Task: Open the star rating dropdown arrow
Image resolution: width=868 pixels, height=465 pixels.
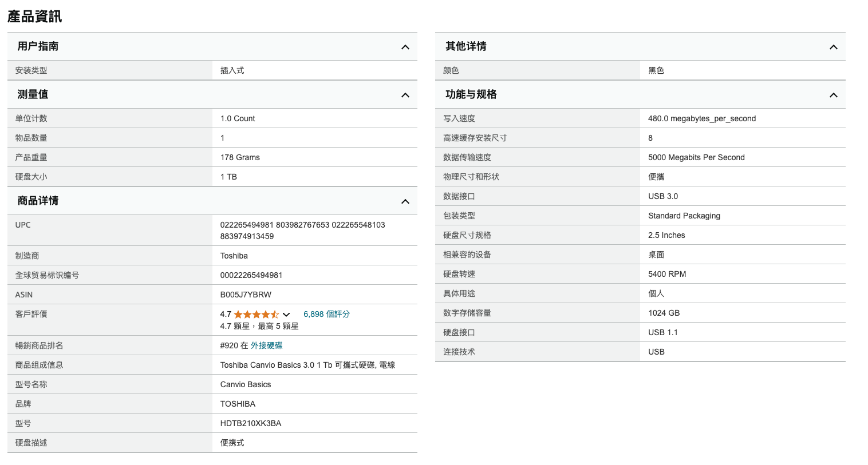Action: pos(286,315)
